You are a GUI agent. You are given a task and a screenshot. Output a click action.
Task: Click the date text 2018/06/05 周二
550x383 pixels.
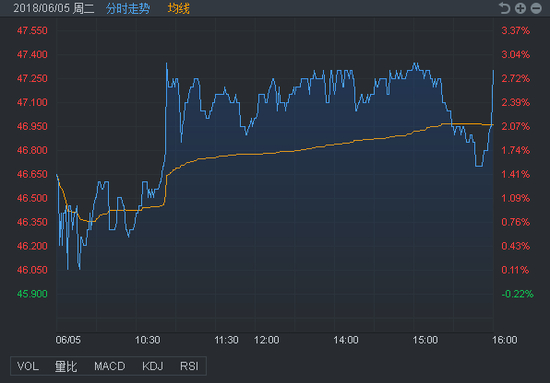click(54, 8)
